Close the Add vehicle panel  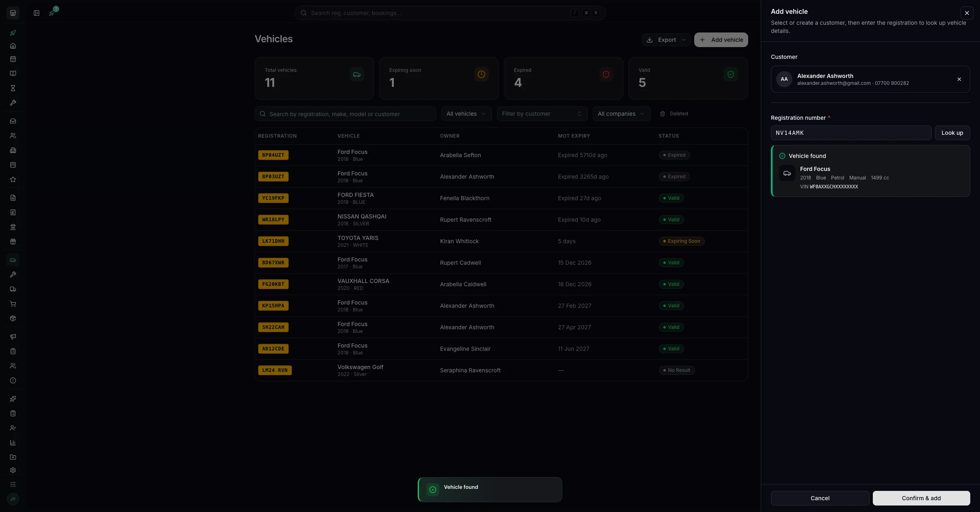pyautogui.click(x=967, y=13)
